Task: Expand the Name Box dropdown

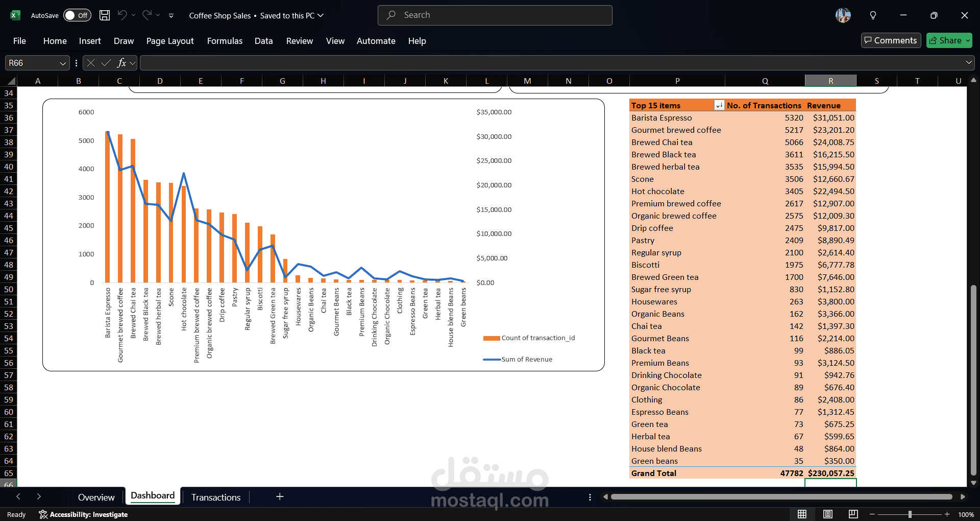Action: point(63,63)
